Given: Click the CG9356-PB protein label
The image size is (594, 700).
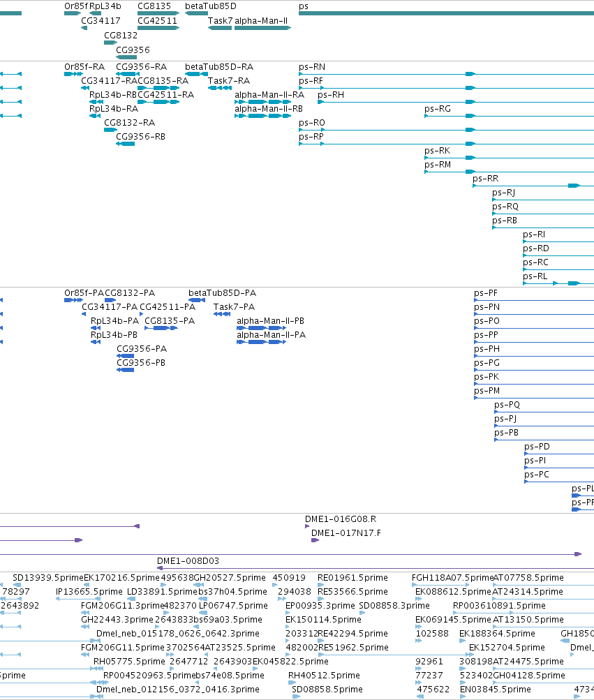Looking at the screenshot, I should [141, 362].
